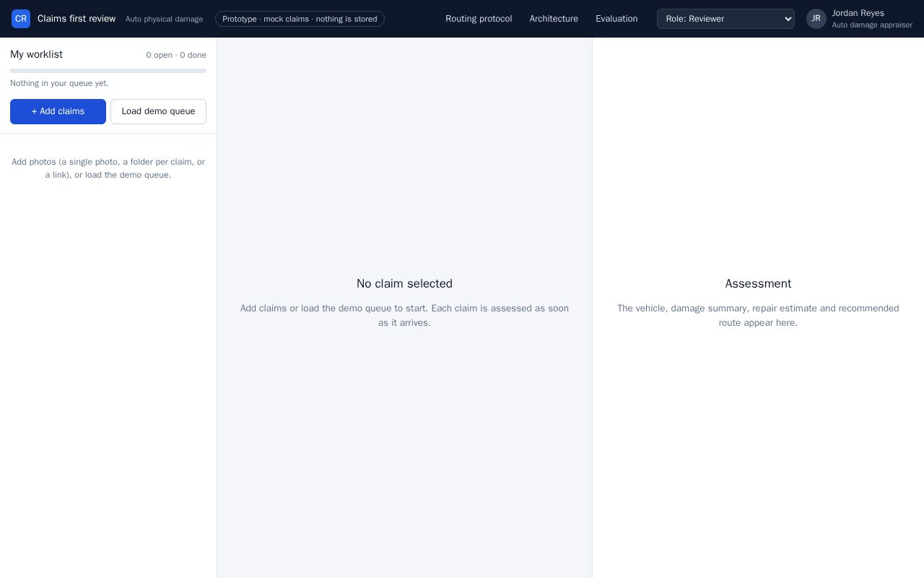This screenshot has width=924, height=578.
Task: Click the JR user avatar
Action: click(x=816, y=19)
